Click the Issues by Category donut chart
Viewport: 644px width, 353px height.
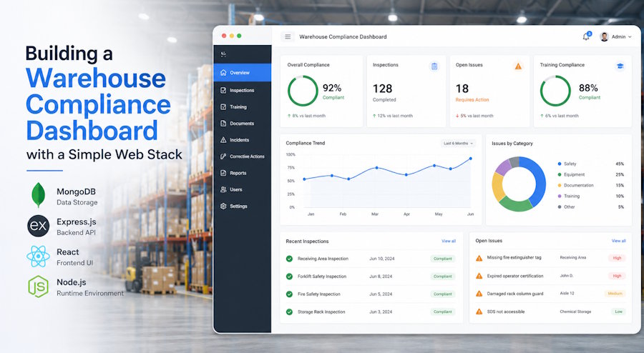519,184
